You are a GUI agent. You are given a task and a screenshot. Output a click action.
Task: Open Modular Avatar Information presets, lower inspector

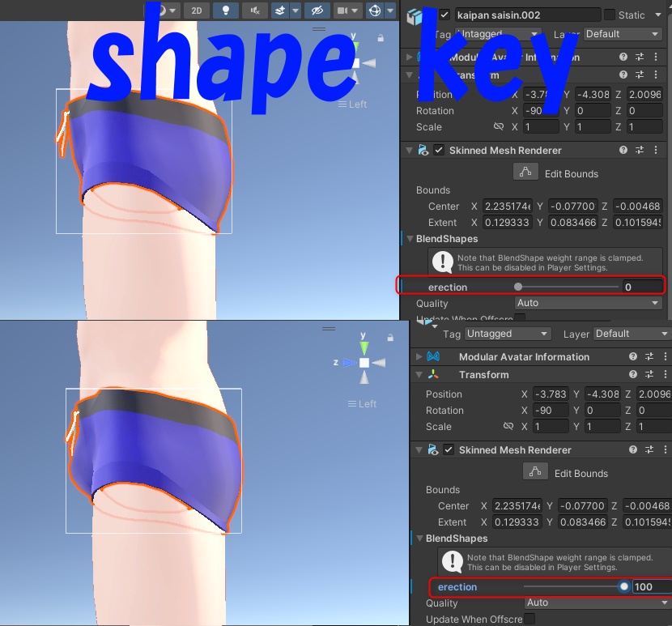649,356
